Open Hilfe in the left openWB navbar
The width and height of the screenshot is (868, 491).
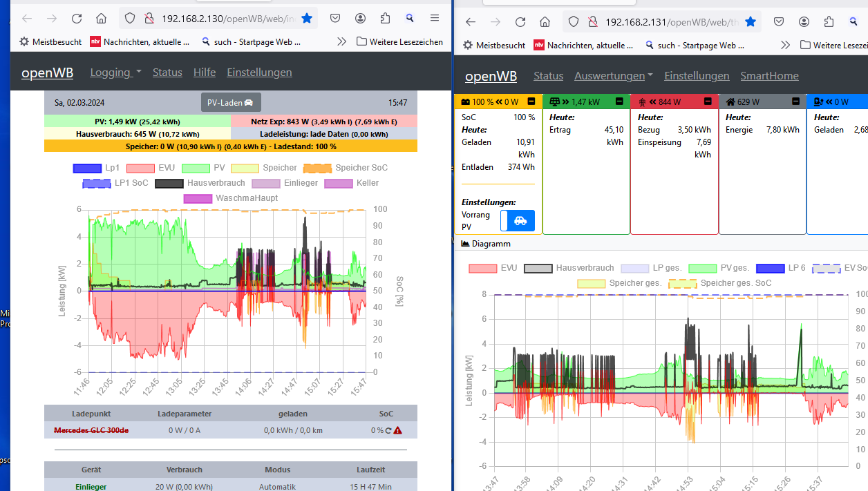click(x=205, y=73)
